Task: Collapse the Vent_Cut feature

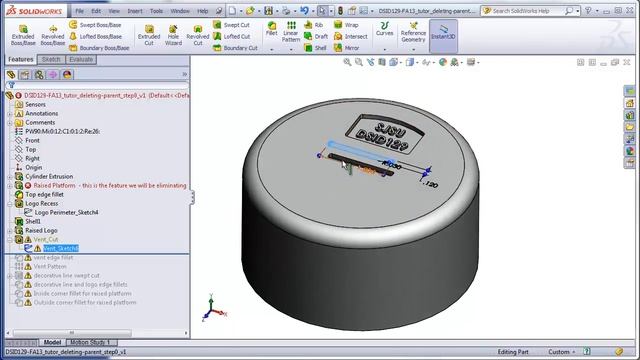Action: coord(10,240)
